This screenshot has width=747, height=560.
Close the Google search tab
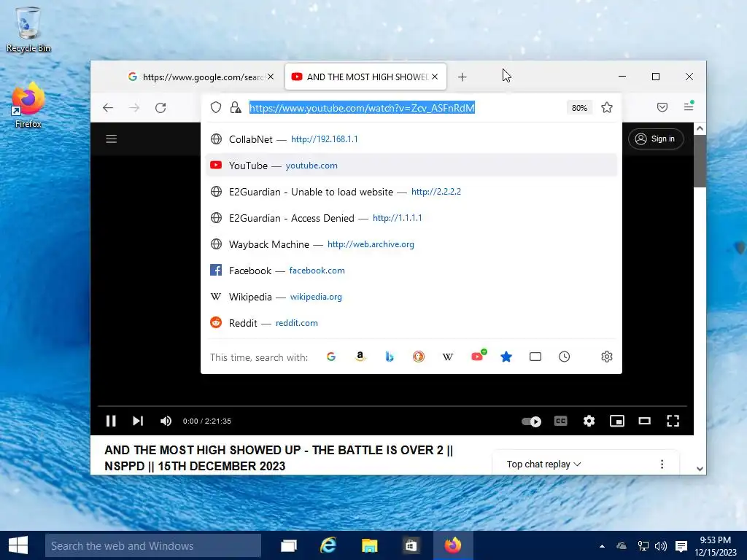[x=271, y=77]
